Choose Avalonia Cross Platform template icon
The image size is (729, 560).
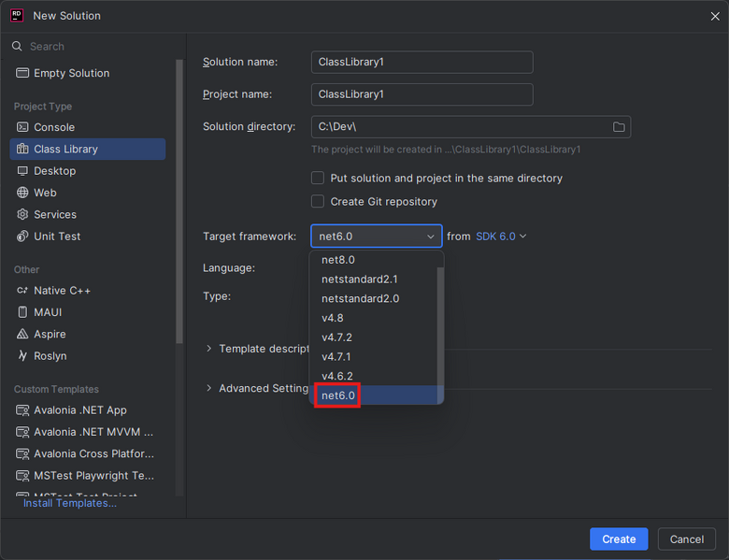coord(22,454)
